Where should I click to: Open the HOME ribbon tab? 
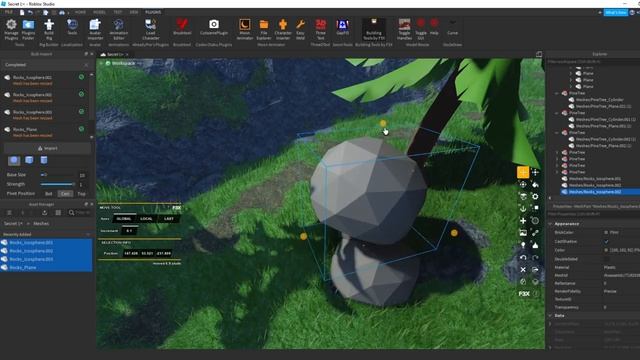pos(80,12)
